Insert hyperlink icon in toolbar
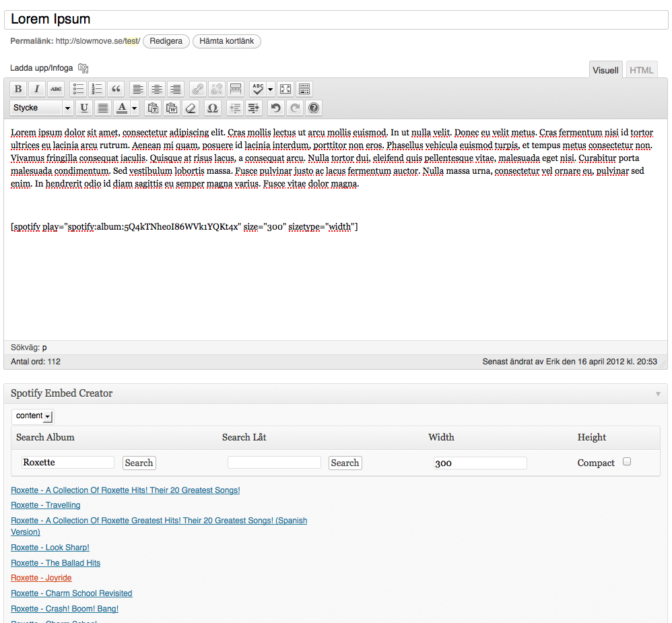Screen dimensions: 672x623 [197, 89]
